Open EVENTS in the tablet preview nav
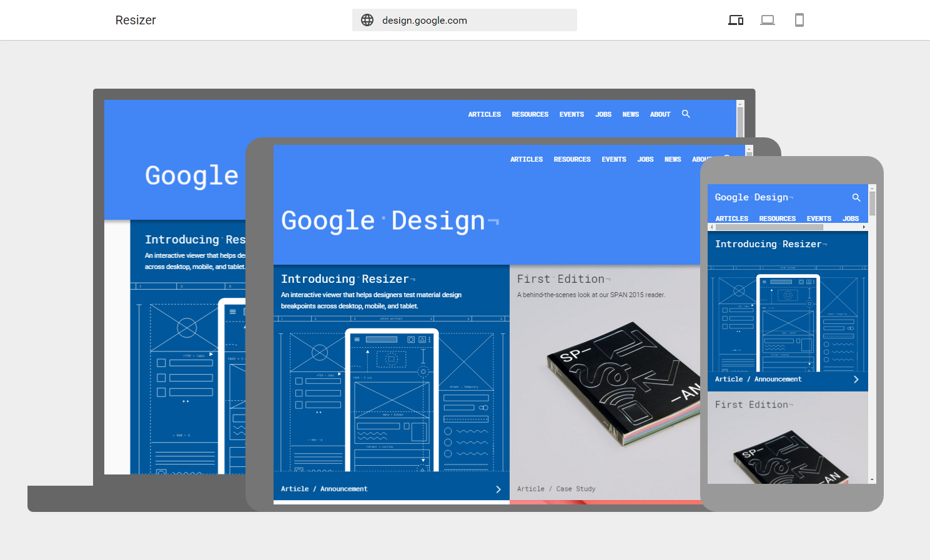Image resolution: width=930 pixels, height=560 pixels. (614, 159)
